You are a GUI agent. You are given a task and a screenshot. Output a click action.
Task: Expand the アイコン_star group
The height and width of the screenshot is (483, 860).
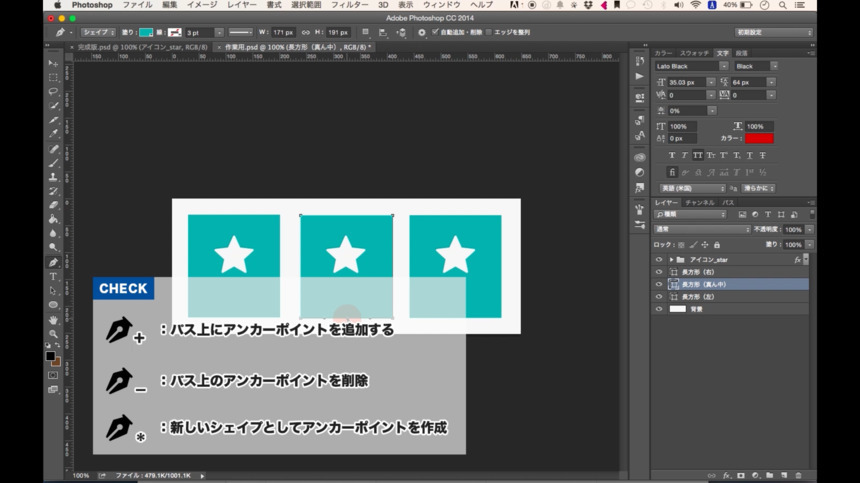click(x=671, y=260)
